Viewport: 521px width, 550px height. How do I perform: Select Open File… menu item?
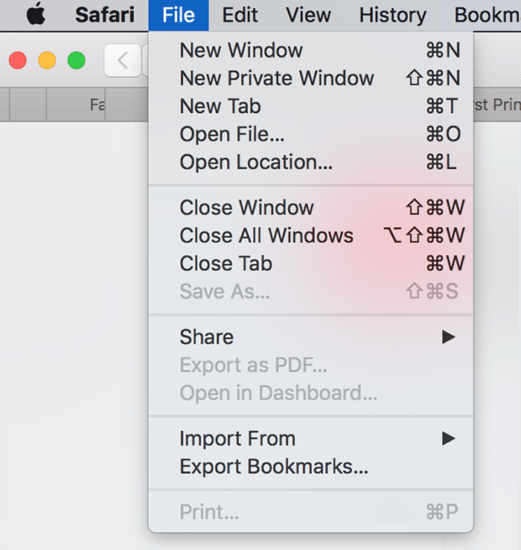point(311,134)
